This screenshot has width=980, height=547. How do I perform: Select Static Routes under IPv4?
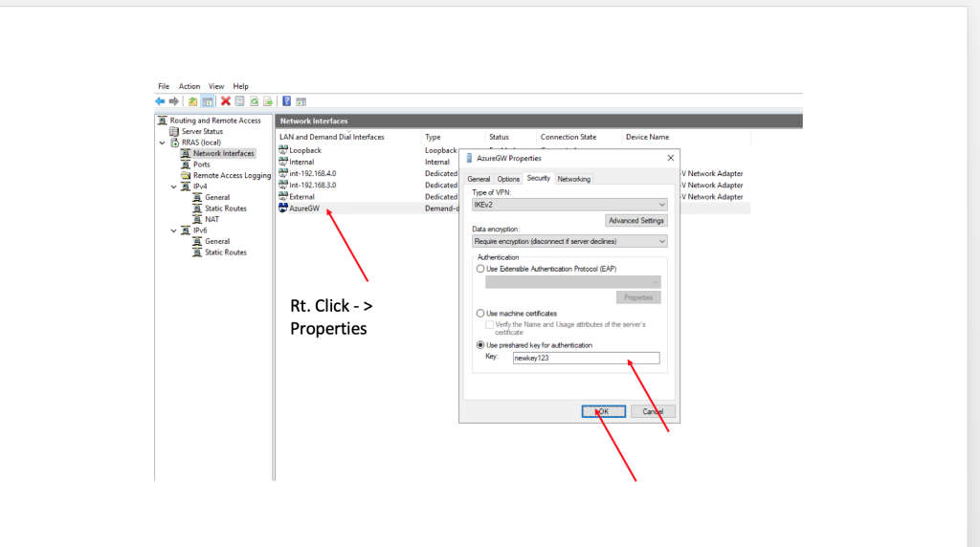[x=225, y=208]
